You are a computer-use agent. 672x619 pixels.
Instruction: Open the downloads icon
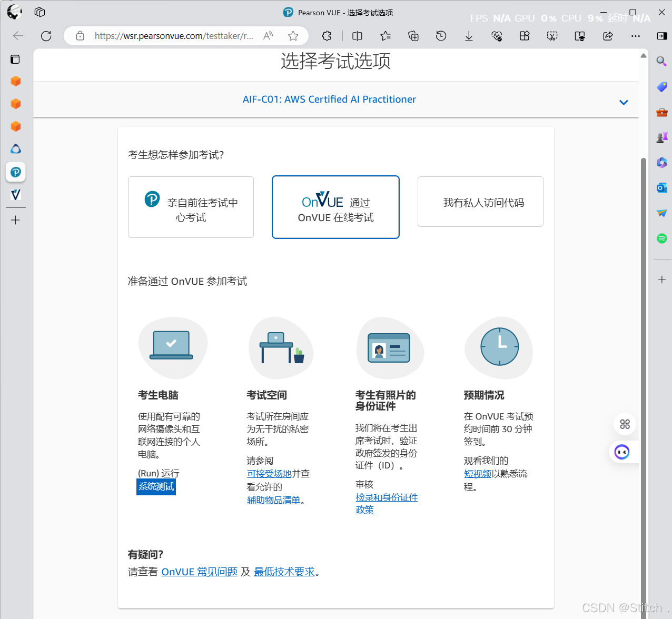[x=469, y=36]
